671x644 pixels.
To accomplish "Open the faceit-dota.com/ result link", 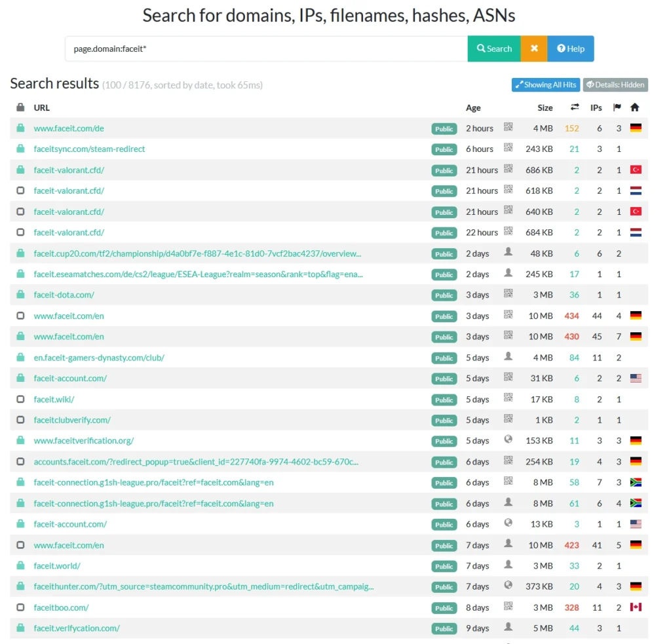I will click(64, 295).
